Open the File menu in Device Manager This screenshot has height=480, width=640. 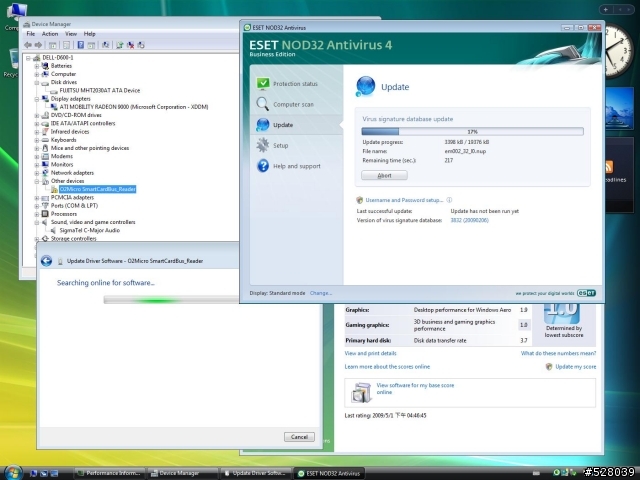31,34
